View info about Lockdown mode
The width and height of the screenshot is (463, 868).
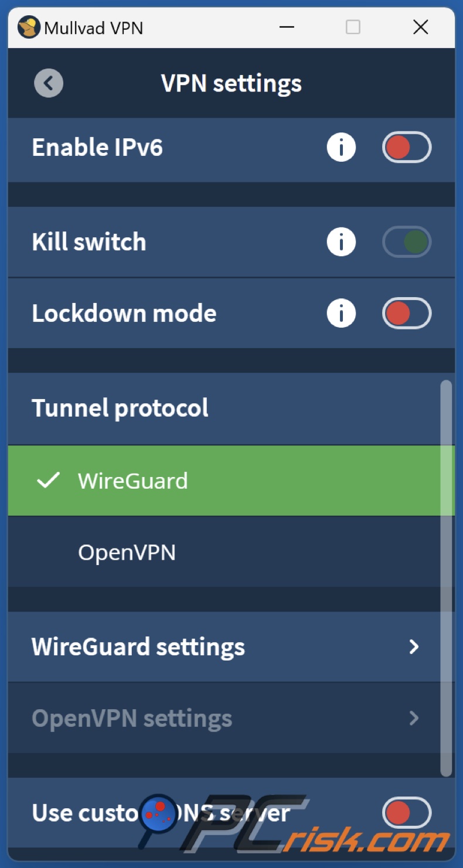point(341,314)
